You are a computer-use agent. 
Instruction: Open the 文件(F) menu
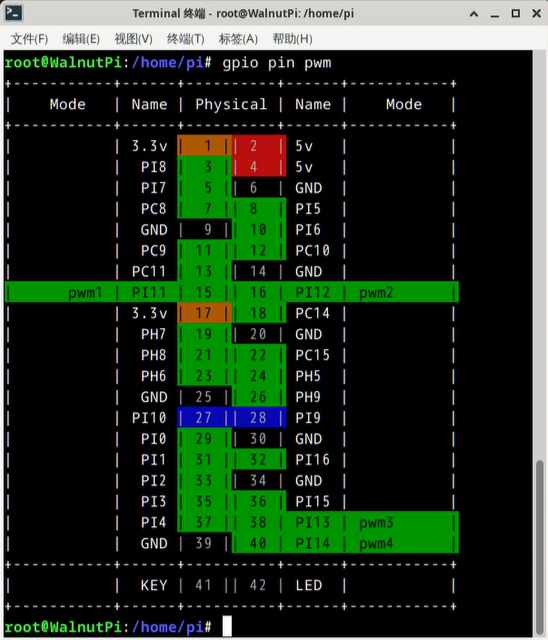(x=29, y=39)
